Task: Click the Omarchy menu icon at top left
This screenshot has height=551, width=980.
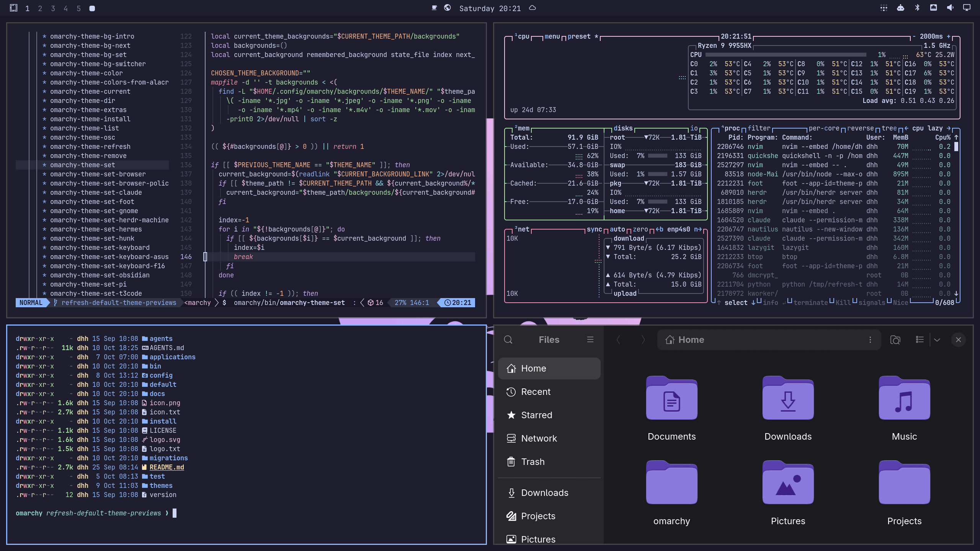Action: click(x=14, y=8)
